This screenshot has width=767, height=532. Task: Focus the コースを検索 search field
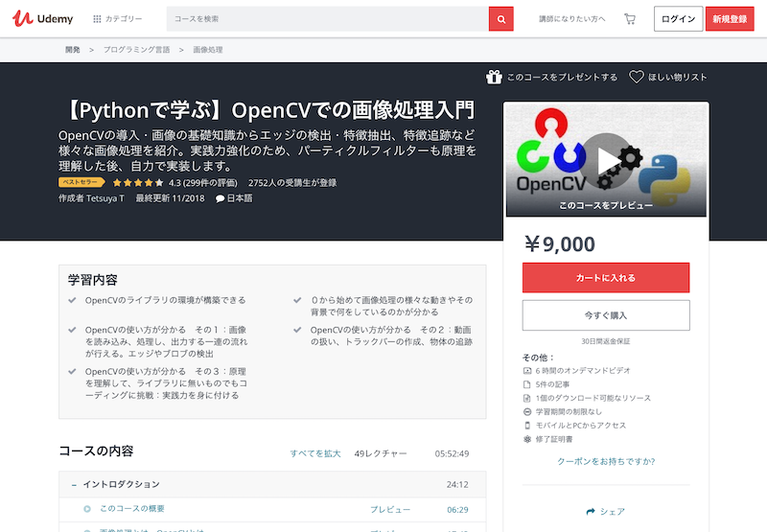(x=327, y=18)
